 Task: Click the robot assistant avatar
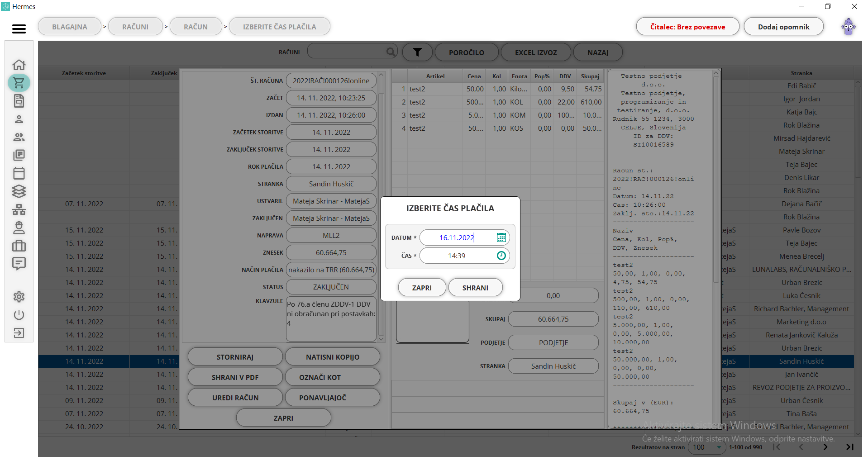coord(849,27)
